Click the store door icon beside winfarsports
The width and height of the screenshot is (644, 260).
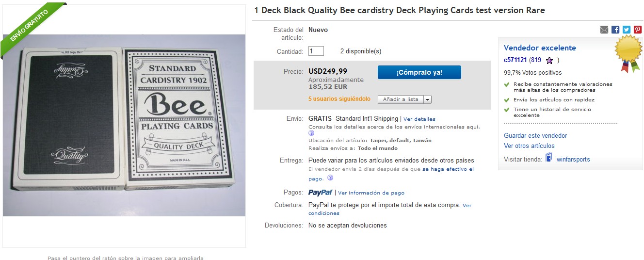click(x=548, y=158)
